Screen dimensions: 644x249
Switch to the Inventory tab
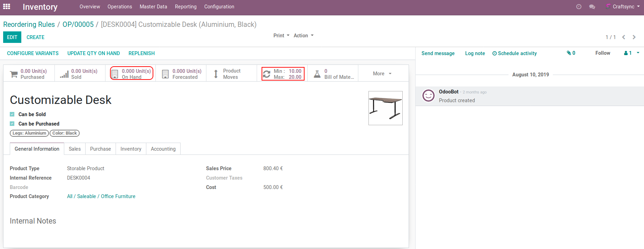(x=131, y=149)
